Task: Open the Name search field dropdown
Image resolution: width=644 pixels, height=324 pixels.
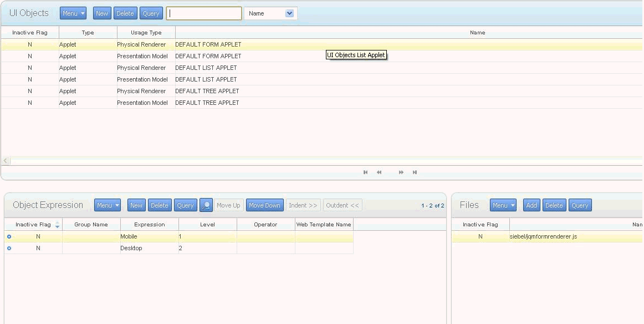Action: (289, 13)
